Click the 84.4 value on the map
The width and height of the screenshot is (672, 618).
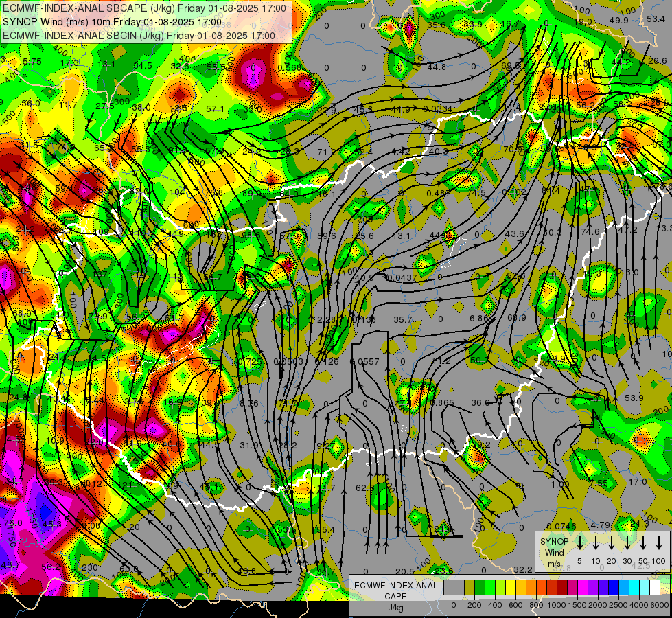click(551, 190)
